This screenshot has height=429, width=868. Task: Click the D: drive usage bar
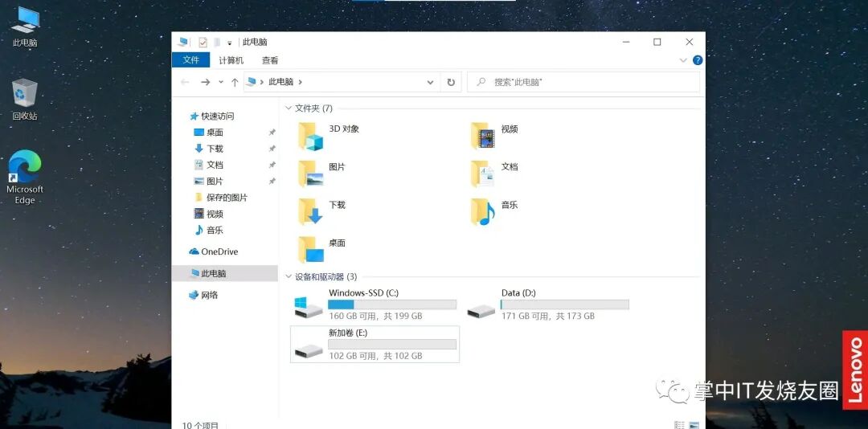[565, 304]
